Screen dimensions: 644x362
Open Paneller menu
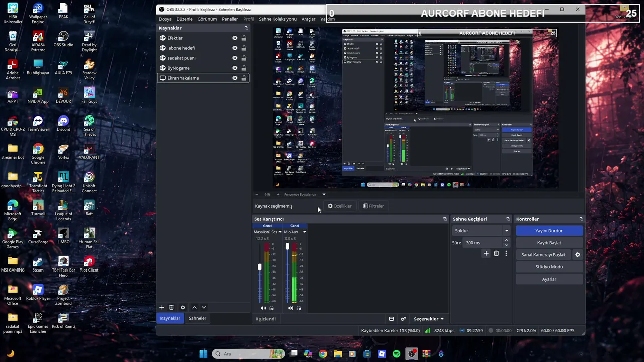pyautogui.click(x=230, y=19)
